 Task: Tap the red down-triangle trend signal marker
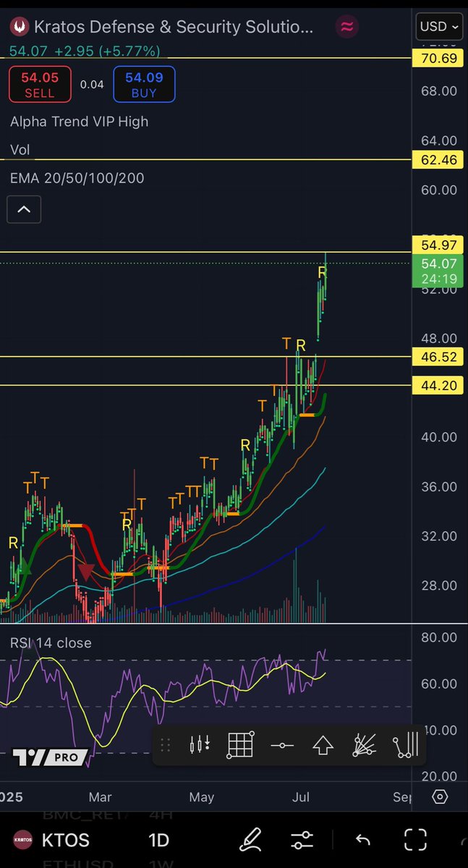coord(86,571)
